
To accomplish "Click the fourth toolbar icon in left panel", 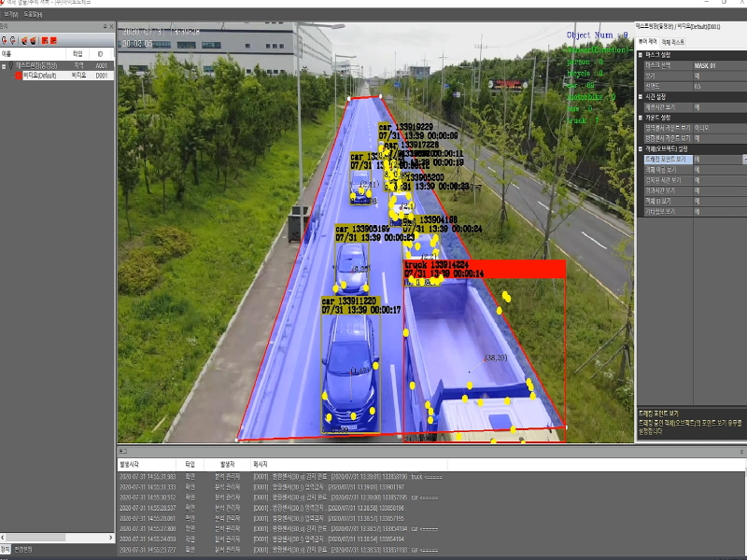I will tap(33, 40).
